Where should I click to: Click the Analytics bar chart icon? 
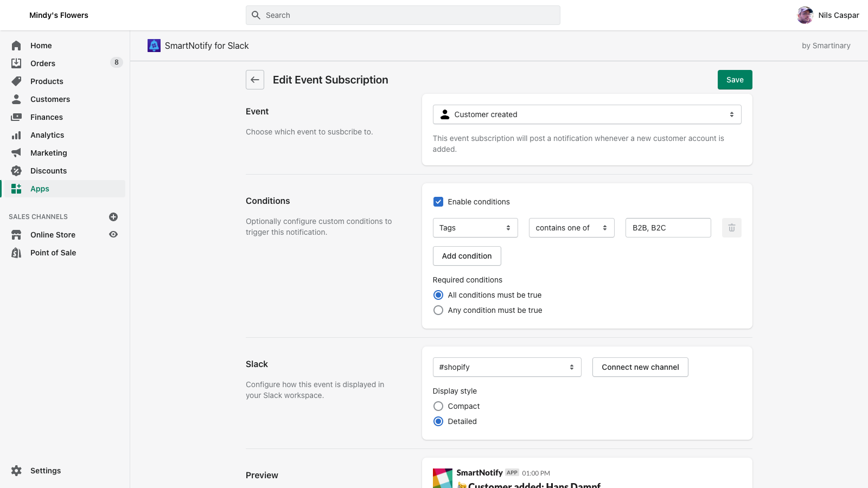16,135
